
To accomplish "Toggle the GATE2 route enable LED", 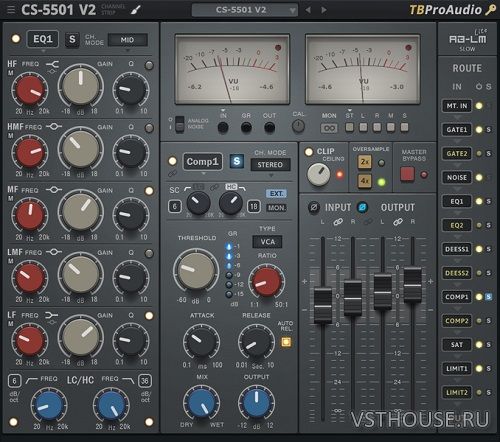I will tap(479, 153).
